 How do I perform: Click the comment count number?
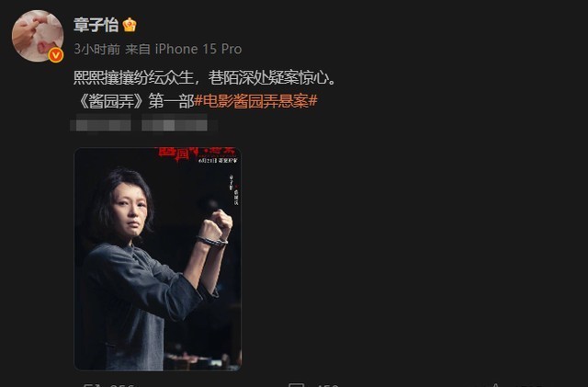pos(327,385)
